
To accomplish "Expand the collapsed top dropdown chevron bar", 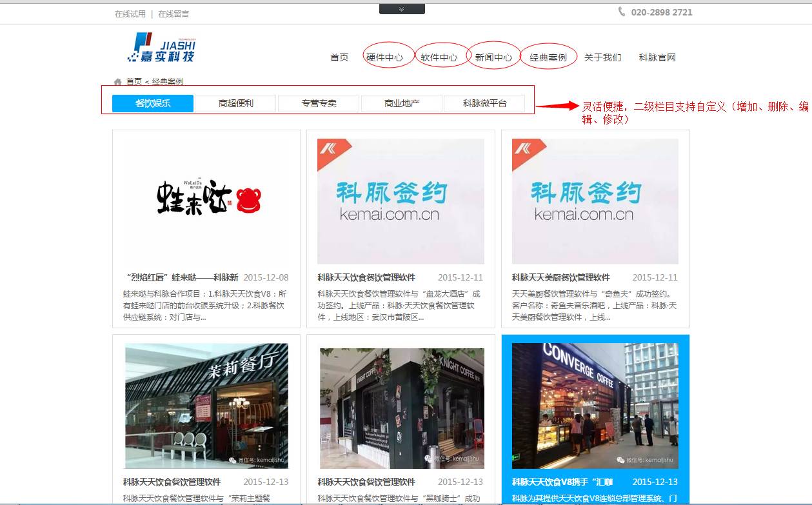I will pos(402,9).
